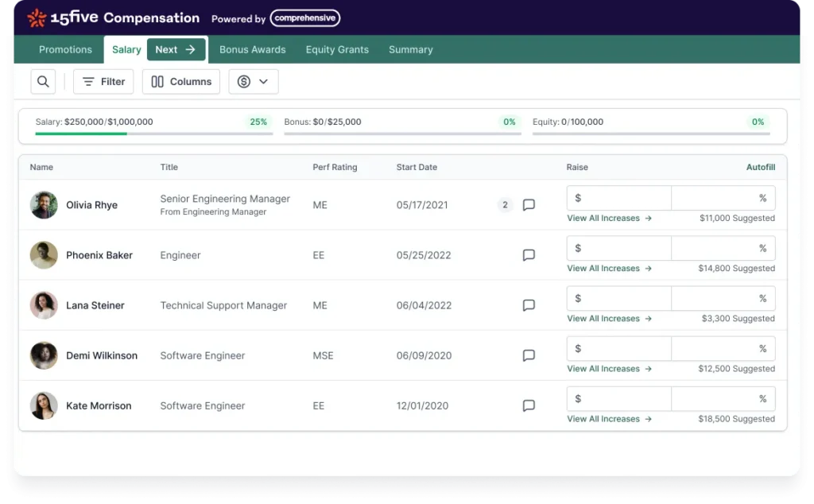Click Lana Steiner's comment bubble icon
The image size is (814, 504).
tap(529, 305)
